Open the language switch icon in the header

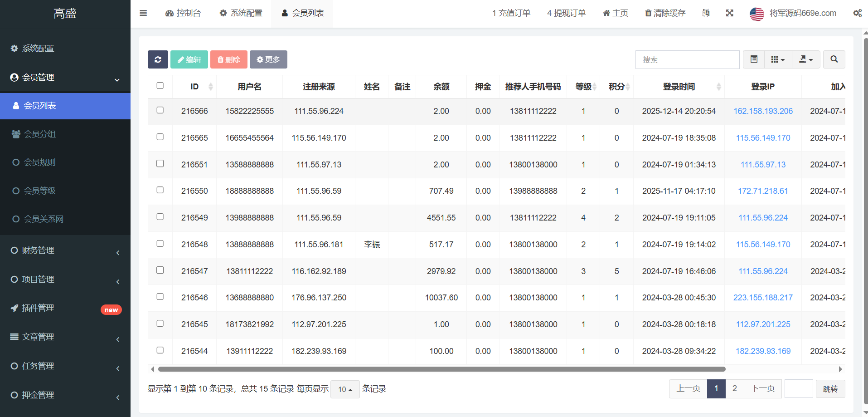tap(706, 13)
